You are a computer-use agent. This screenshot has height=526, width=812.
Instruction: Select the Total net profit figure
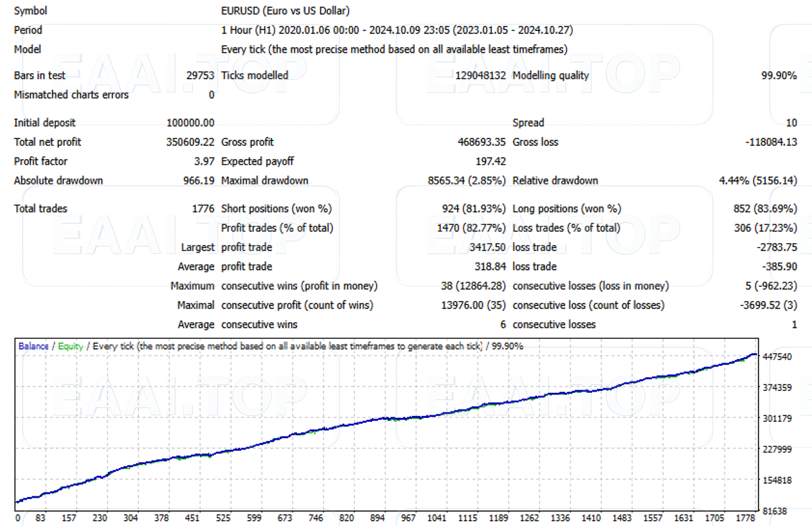(189, 142)
